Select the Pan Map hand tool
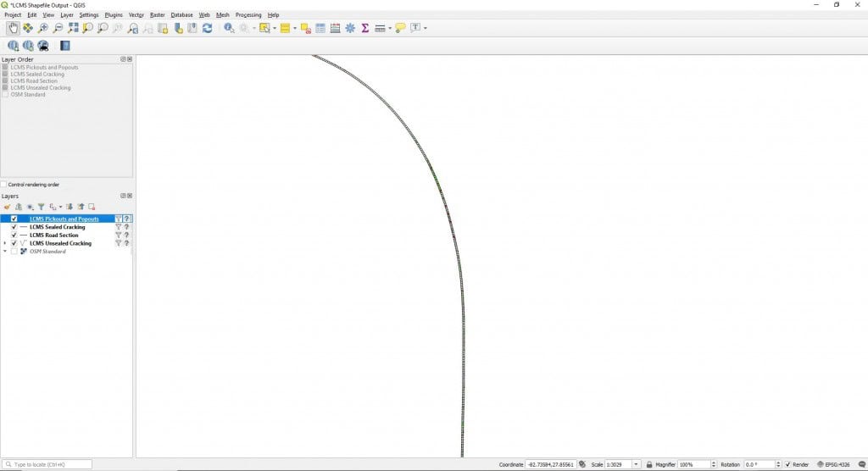Viewport: 868px width, 471px height. tap(13, 28)
